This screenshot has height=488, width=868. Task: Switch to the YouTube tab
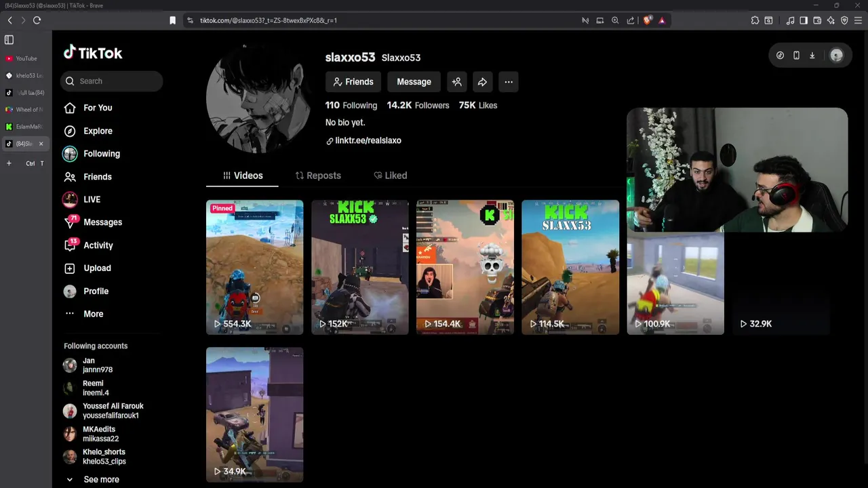coord(25,58)
